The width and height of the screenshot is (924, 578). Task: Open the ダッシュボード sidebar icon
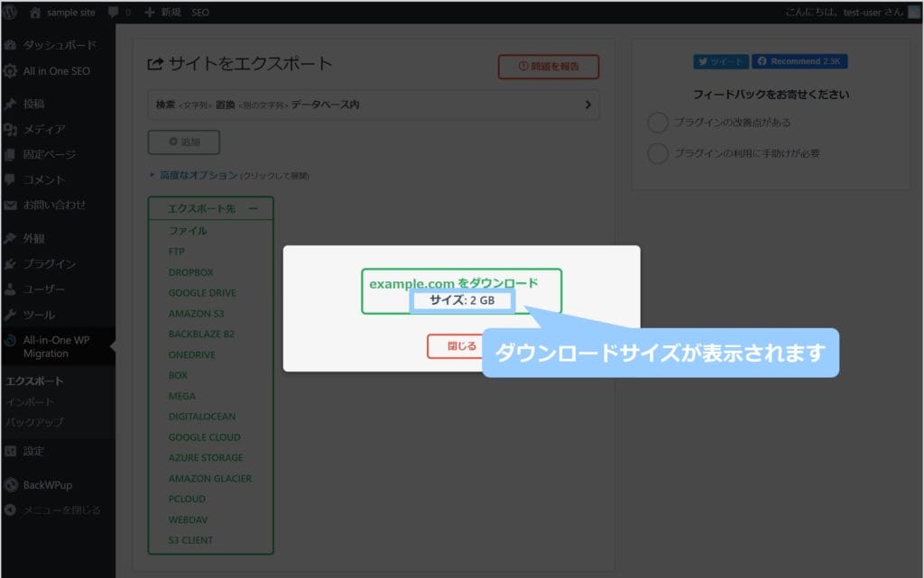point(9,44)
